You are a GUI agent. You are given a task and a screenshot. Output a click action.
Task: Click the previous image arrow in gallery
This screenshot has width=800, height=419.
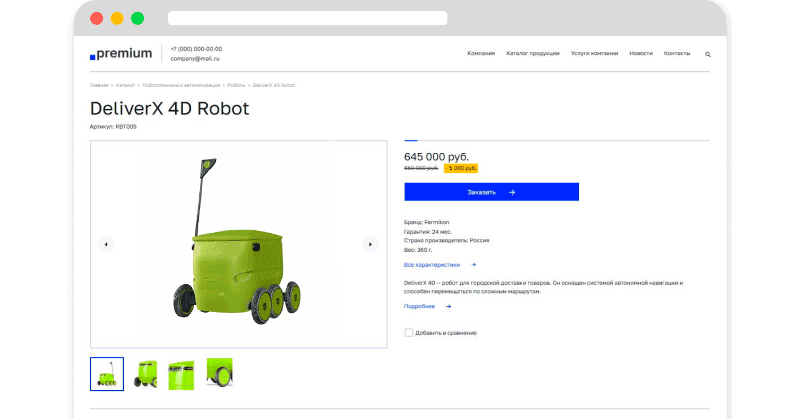[x=106, y=244]
